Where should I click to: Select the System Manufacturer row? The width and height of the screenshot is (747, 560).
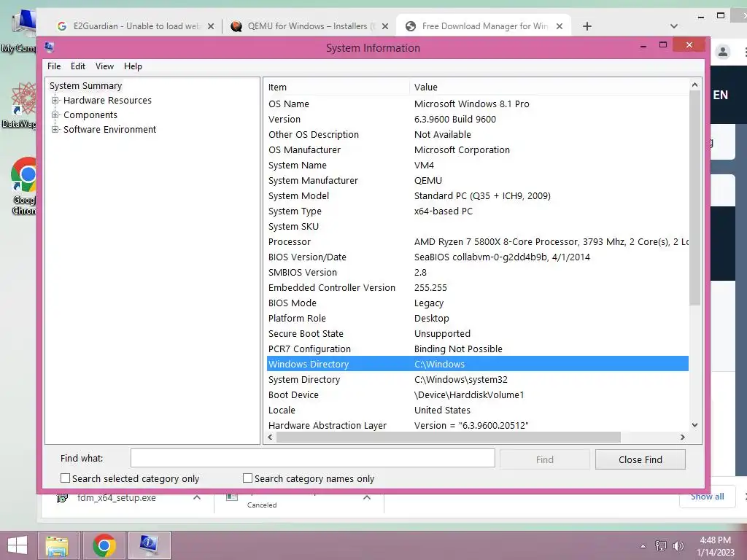coord(477,181)
